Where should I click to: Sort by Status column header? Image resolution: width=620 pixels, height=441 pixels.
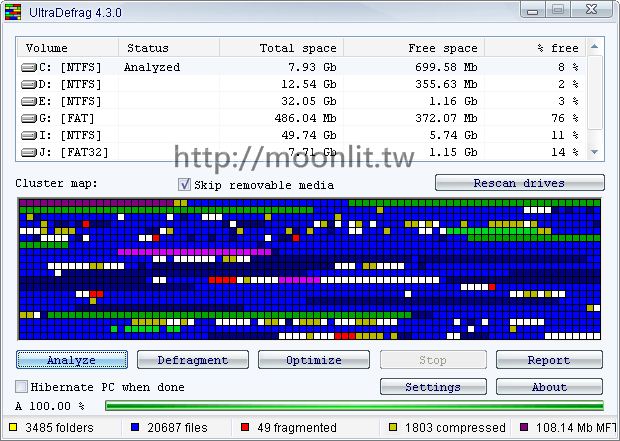(169, 48)
